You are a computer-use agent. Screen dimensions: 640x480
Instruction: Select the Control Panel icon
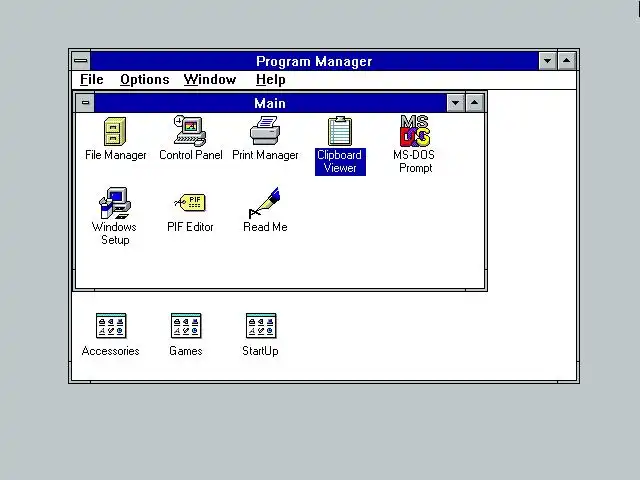(x=190, y=131)
